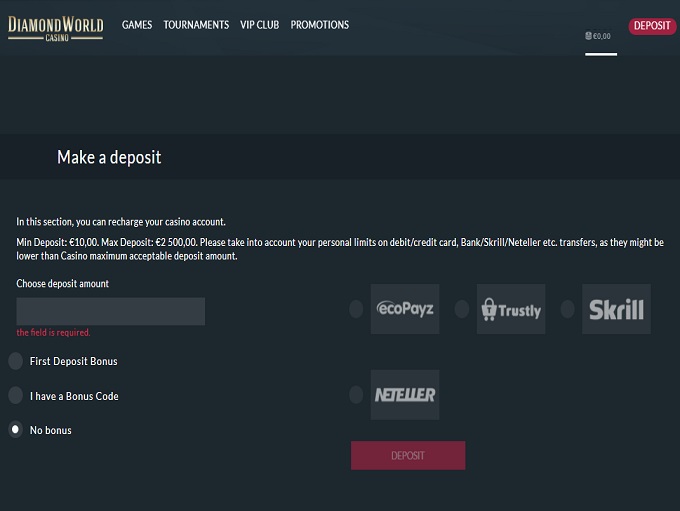
Task: Click the red Deposit button in header
Action: [652, 26]
